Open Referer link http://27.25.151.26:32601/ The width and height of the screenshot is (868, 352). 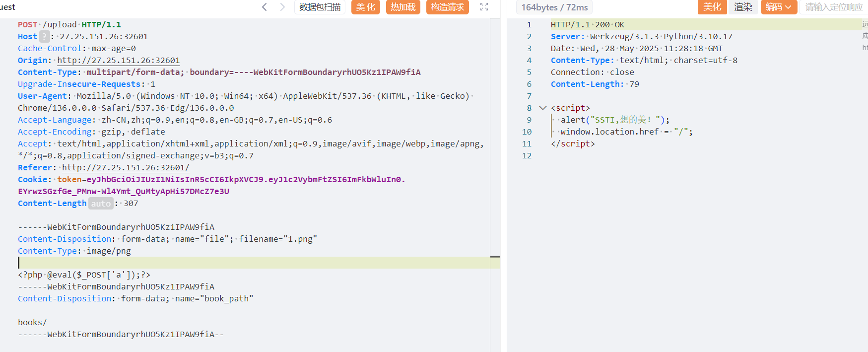(x=126, y=167)
